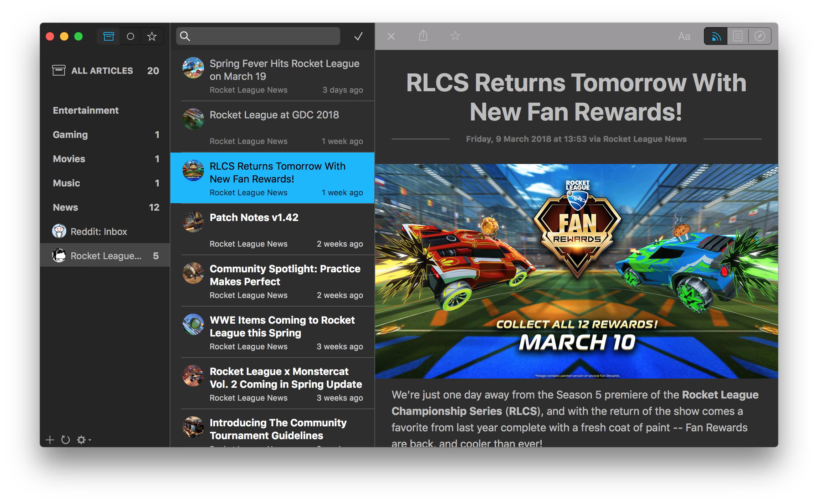This screenshot has height=504, width=818.
Task: Select All Articles in sidebar
Action: (x=105, y=71)
